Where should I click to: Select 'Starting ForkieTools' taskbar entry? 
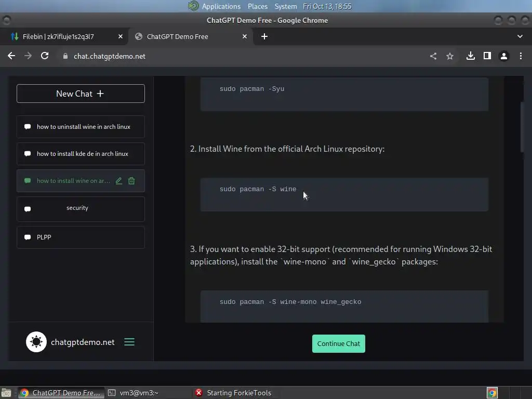(x=234, y=393)
